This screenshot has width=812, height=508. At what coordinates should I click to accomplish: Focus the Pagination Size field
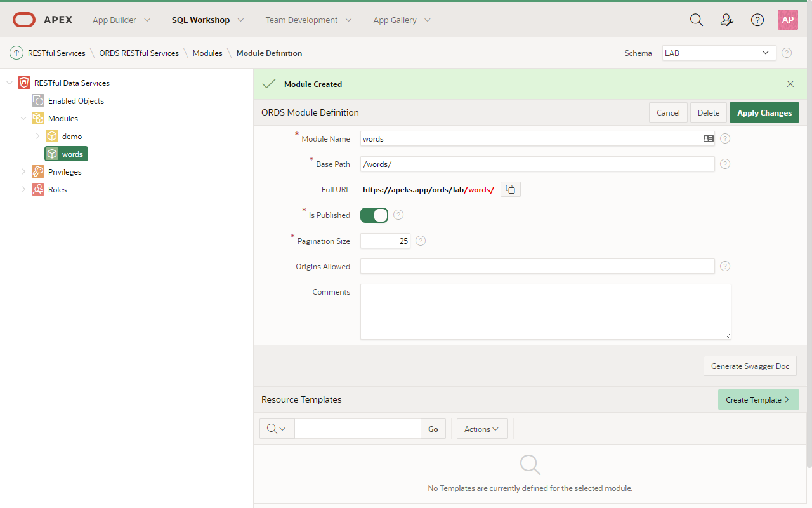(x=385, y=241)
